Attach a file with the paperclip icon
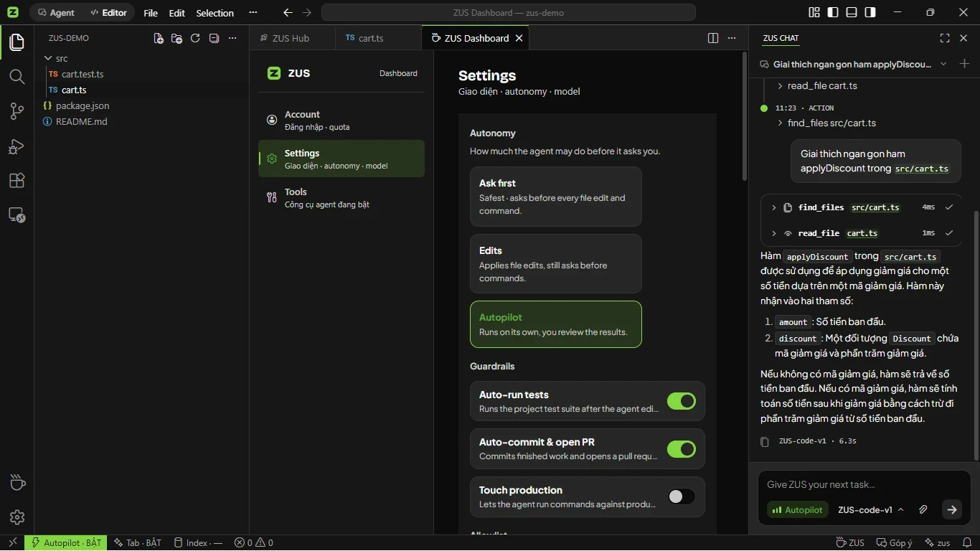980x551 pixels. 923,509
